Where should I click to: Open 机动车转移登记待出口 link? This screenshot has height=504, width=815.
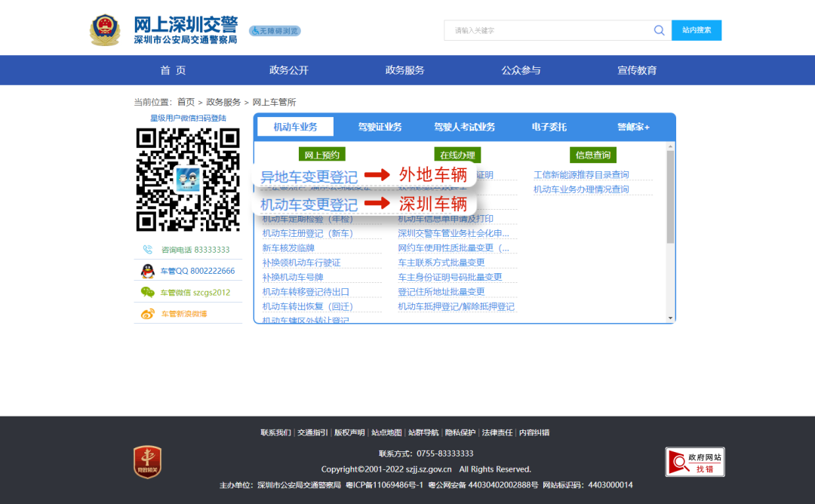coord(306,291)
